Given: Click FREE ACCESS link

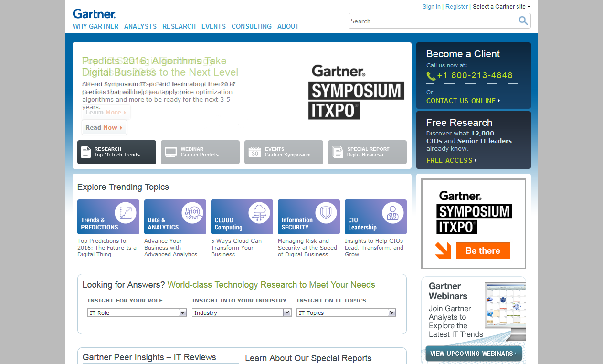Looking at the screenshot, I should point(451,160).
